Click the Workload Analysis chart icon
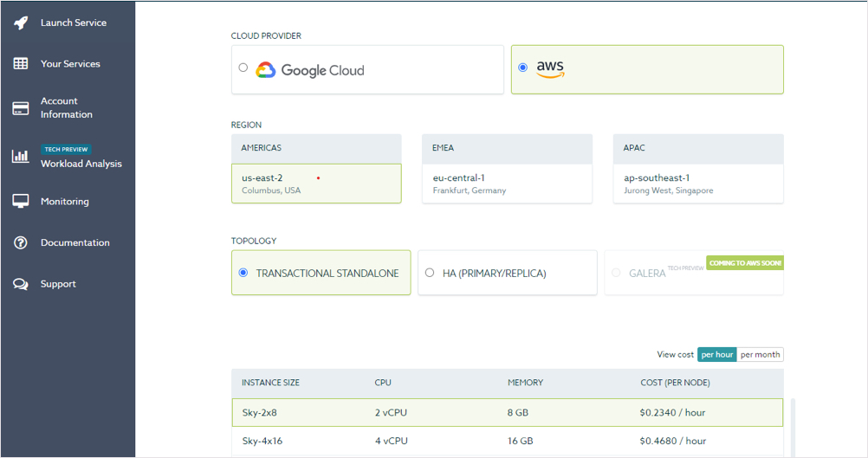This screenshot has width=868, height=458. [x=20, y=157]
